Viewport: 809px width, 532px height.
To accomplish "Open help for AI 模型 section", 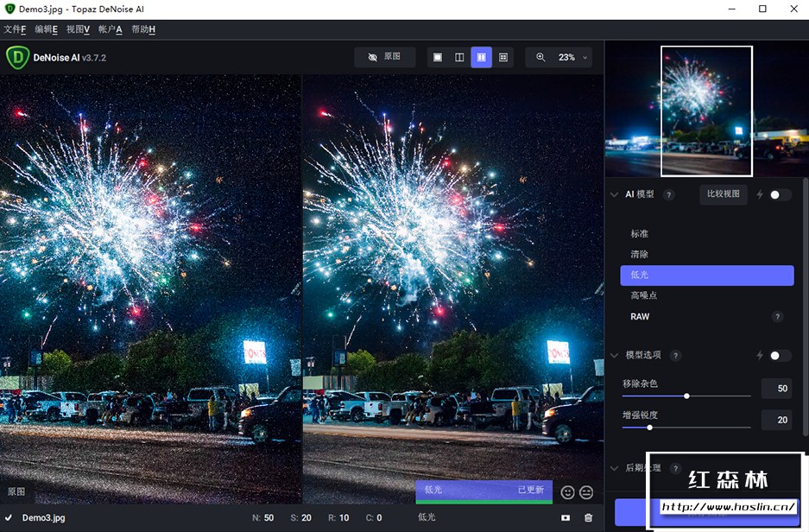I will point(668,195).
